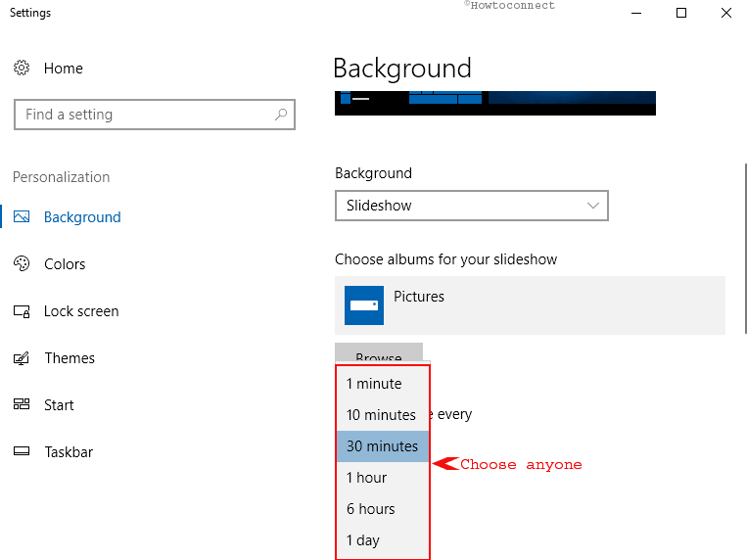Open the Background personalization page
Image resolution: width=747 pixels, height=560 pixels.
(x=82, y=217)
